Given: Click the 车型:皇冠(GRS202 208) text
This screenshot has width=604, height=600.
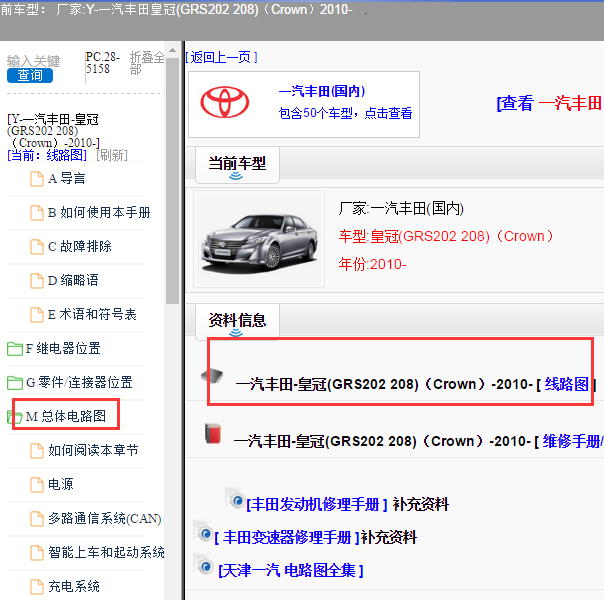Looking at the screenshot, I should coord(446,236).
